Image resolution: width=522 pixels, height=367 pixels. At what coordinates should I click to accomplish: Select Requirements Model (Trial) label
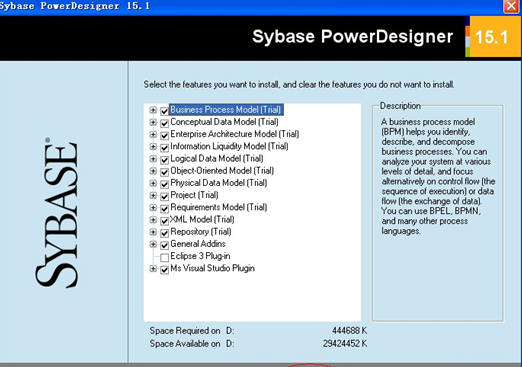(219, 207)
